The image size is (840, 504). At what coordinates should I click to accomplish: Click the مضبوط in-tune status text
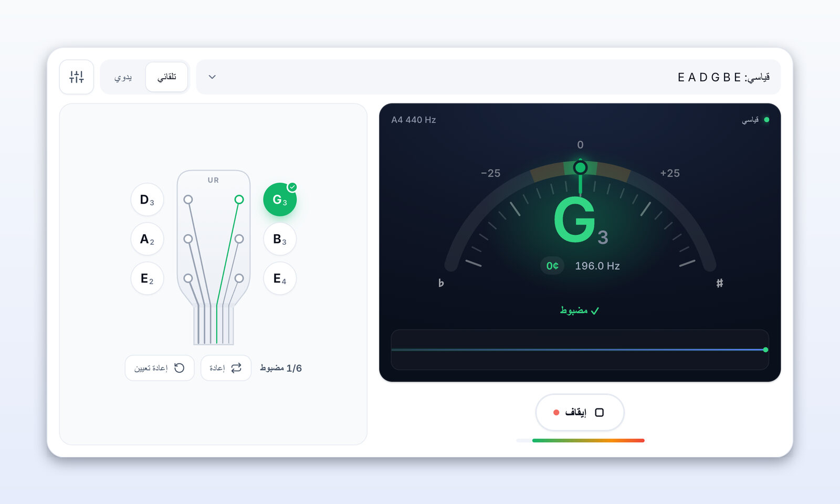(x=580, y=310)
